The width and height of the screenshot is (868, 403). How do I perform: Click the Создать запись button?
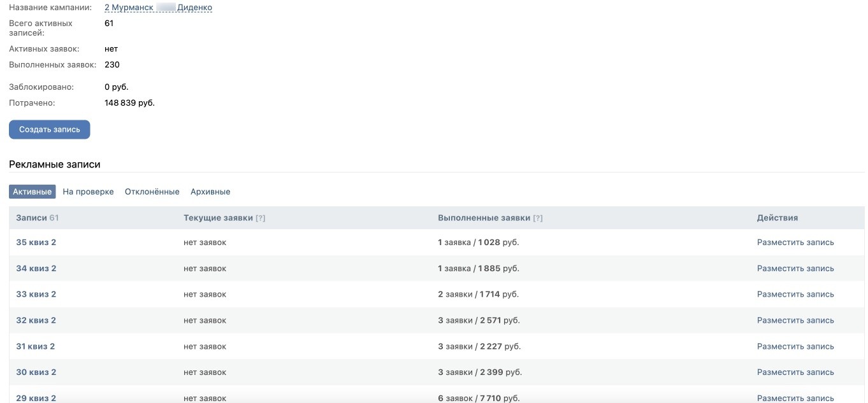tap(50, 129)
